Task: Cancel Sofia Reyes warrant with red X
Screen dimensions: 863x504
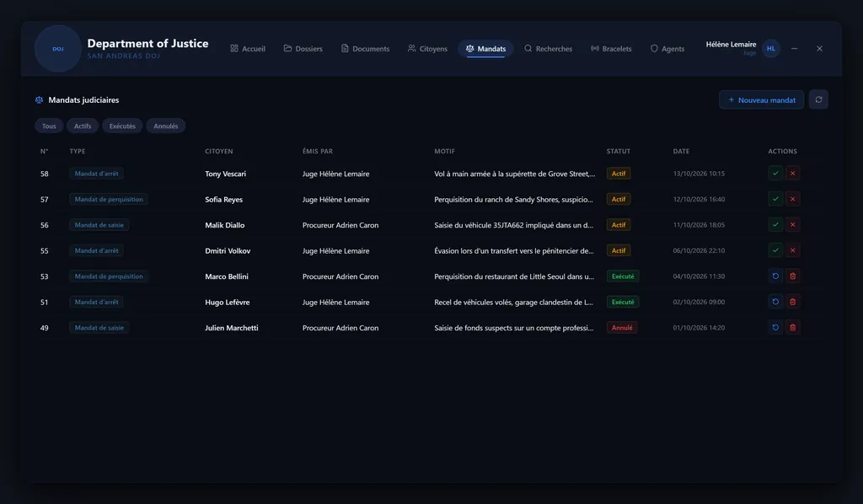Action: tap(792, 199)
